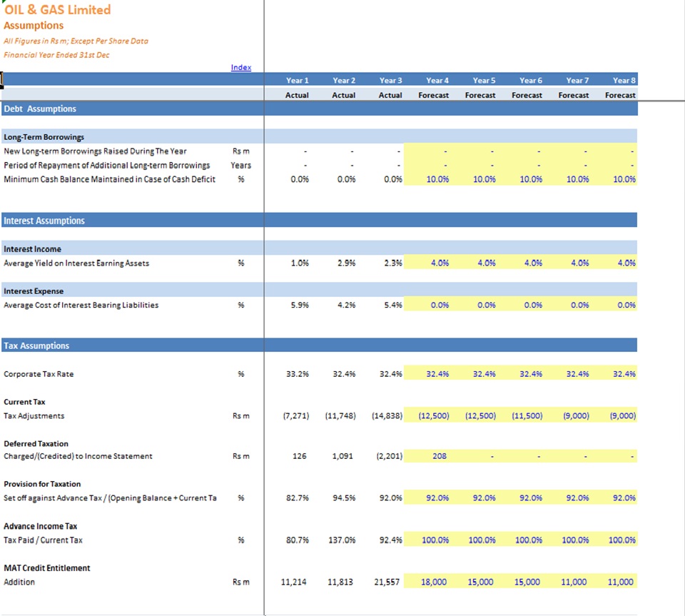Select Corporate Tax Rate Year 7 forecast 32.4%
685x616 pixels.
pos(577,374)
